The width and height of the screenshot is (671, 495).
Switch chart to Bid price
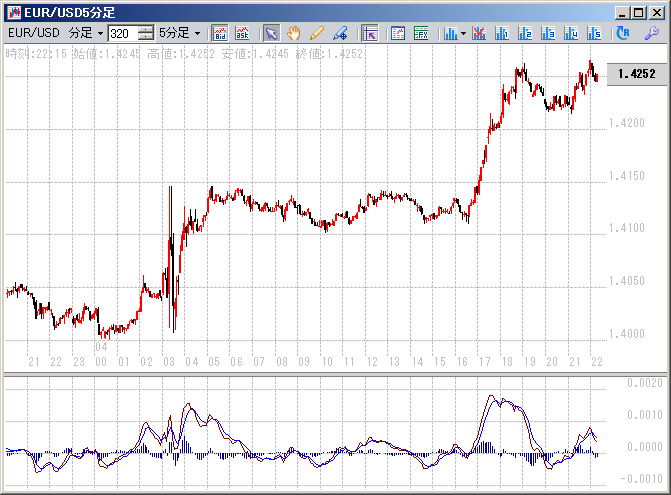tap(220, 33)
